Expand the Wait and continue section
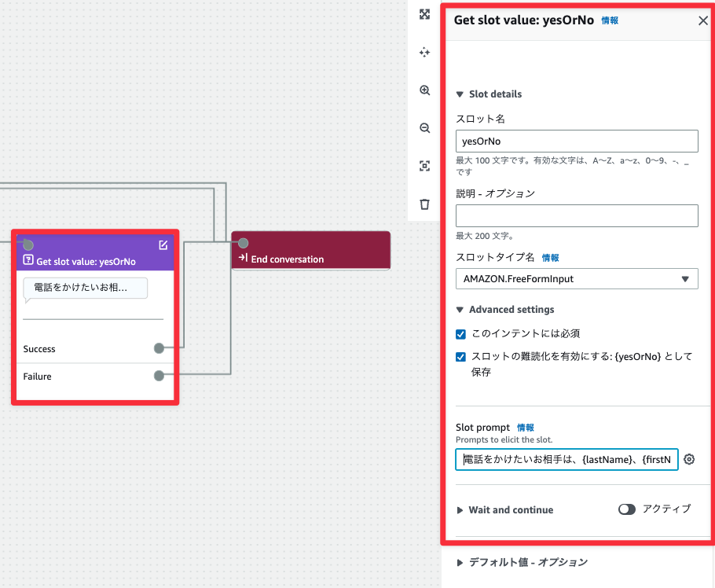The height and width of the screenshot is (588, 715). coord(460,510)
